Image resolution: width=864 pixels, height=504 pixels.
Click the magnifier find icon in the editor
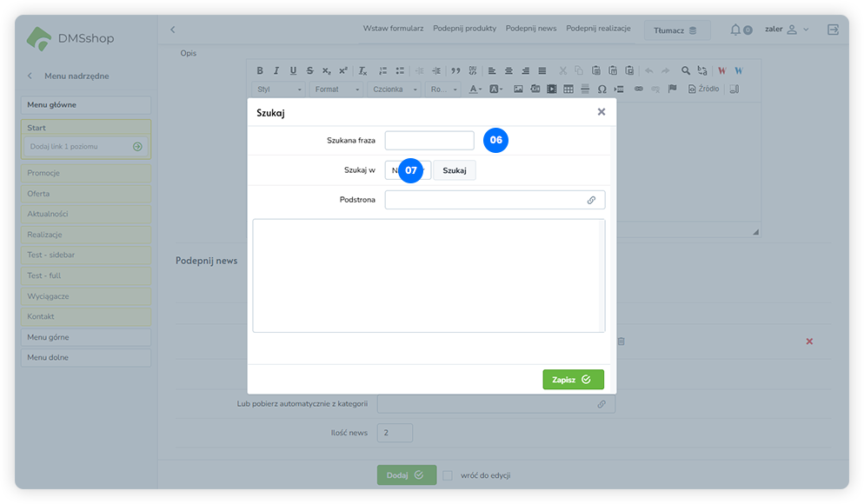(686, 71)
